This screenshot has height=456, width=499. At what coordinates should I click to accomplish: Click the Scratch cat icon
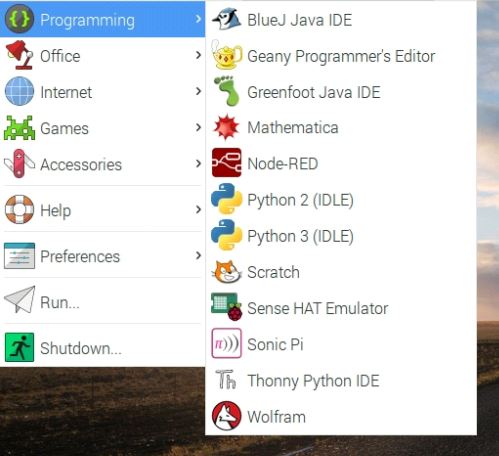[x=226, y=272]
